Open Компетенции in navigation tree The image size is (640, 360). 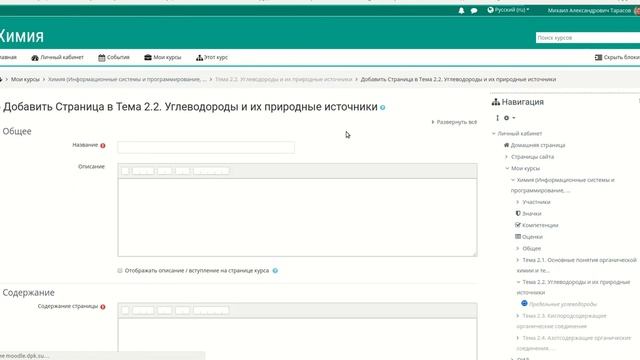[540, 225]
